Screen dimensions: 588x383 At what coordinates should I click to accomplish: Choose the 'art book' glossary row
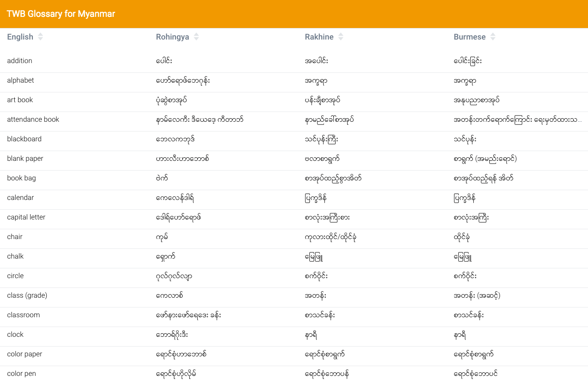coord(20,100)
